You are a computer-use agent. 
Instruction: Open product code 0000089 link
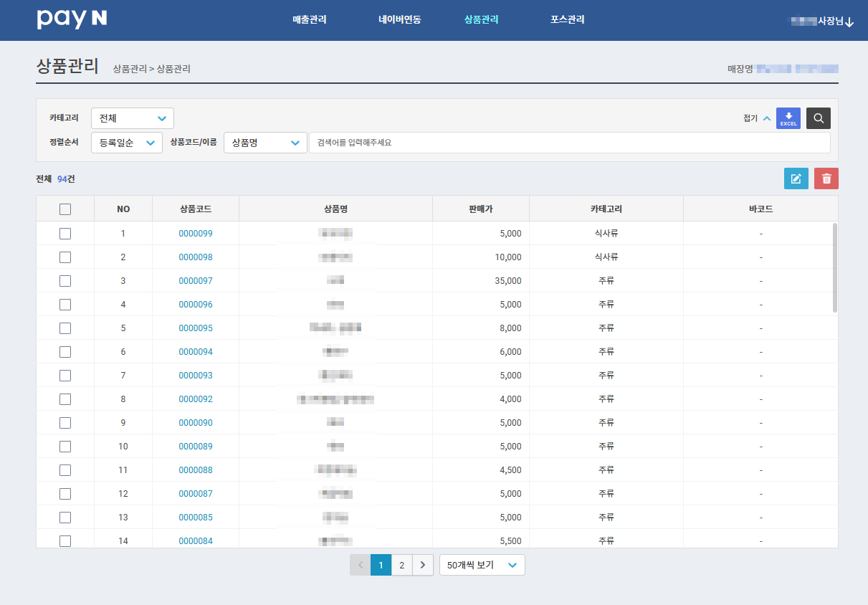(196, 447)
